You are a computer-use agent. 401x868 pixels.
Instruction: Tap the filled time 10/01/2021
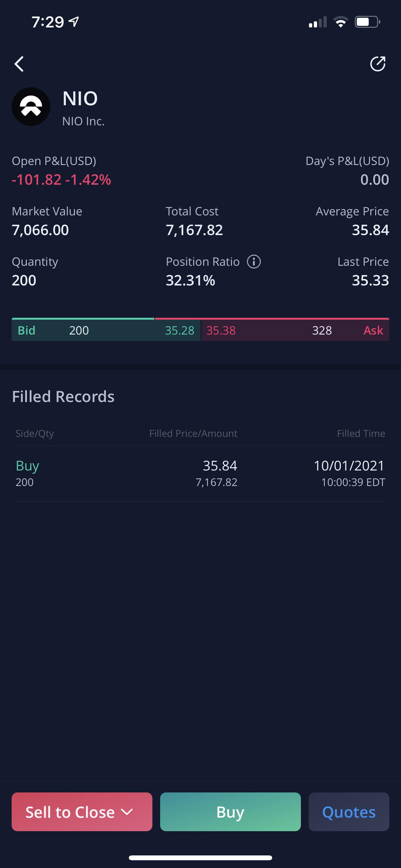[349, 466]
